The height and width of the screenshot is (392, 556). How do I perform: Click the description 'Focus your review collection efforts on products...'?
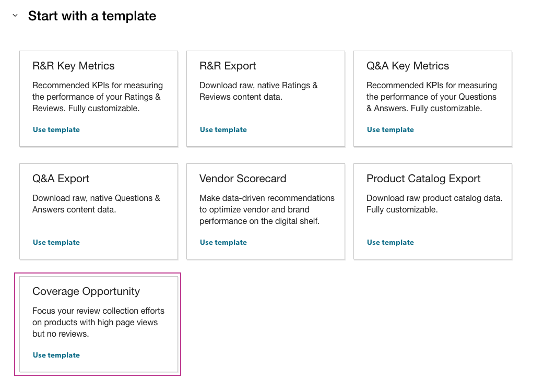point(98,322)
